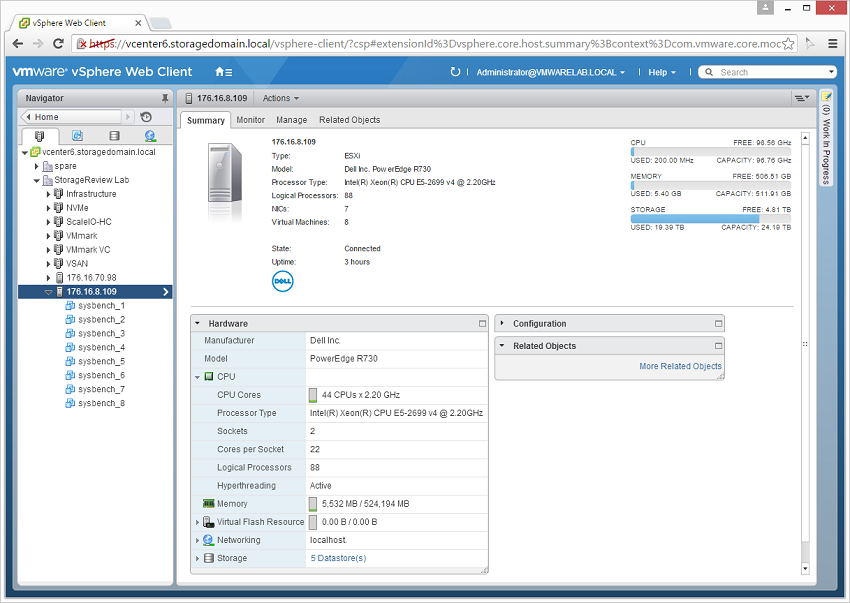
Task: Click the search magnifier icon
Action: [709, 72]
